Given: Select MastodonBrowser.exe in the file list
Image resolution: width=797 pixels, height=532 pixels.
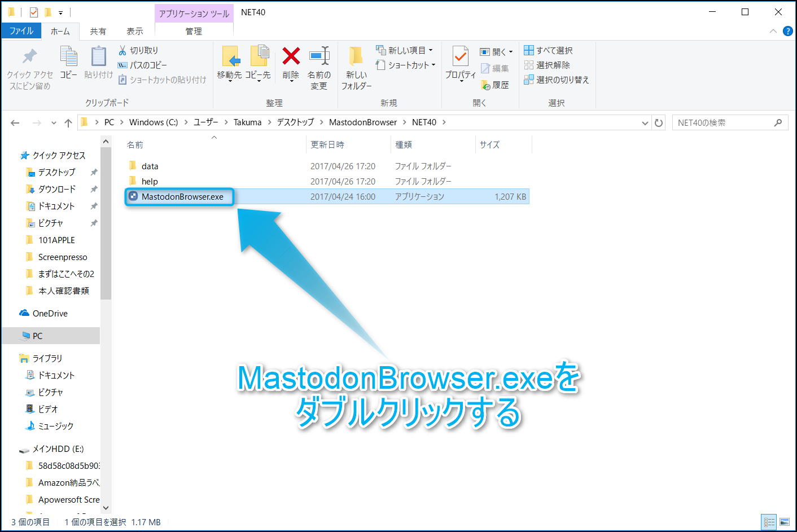Looking at the screenshot, I should pos(182,197).
